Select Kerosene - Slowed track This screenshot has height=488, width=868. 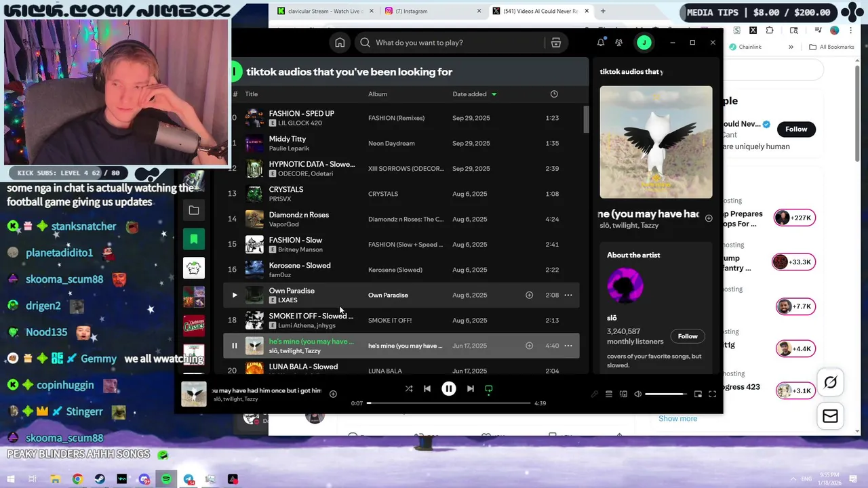pyautogui.click(x=402, y=270)
